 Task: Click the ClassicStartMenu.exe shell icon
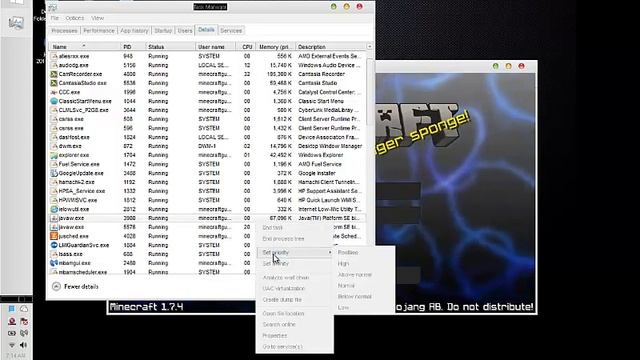[x=53, y=101]
